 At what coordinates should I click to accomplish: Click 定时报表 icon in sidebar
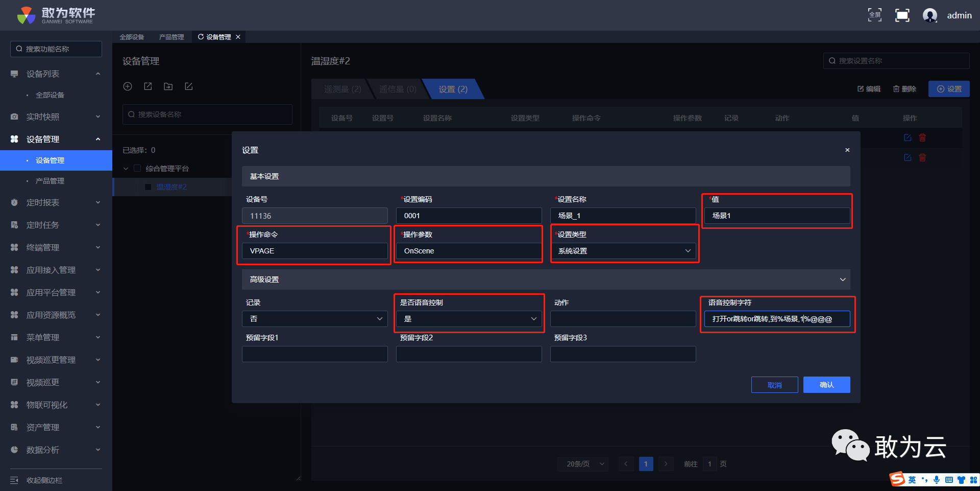[14, 203]
